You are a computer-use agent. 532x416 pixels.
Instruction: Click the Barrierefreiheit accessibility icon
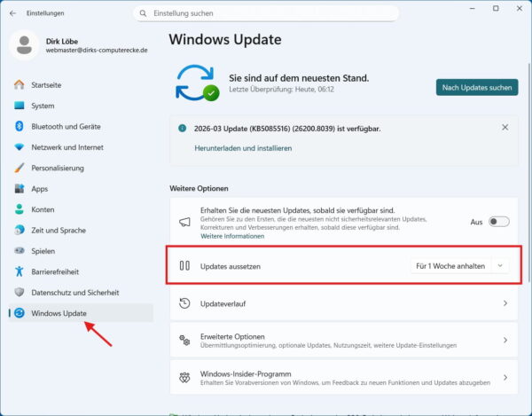[x=20, y=271]
